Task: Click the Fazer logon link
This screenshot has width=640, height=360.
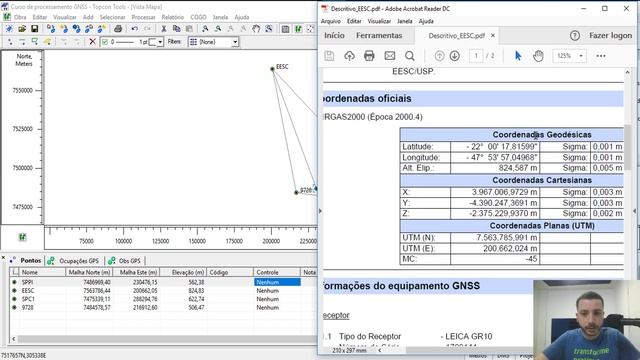Action: point(611,36)
